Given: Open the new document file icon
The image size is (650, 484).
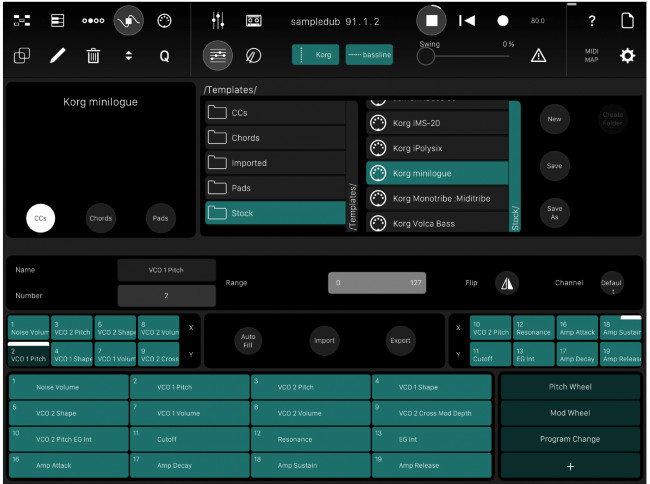Looking at the screenshot, I should coord(627,20).
